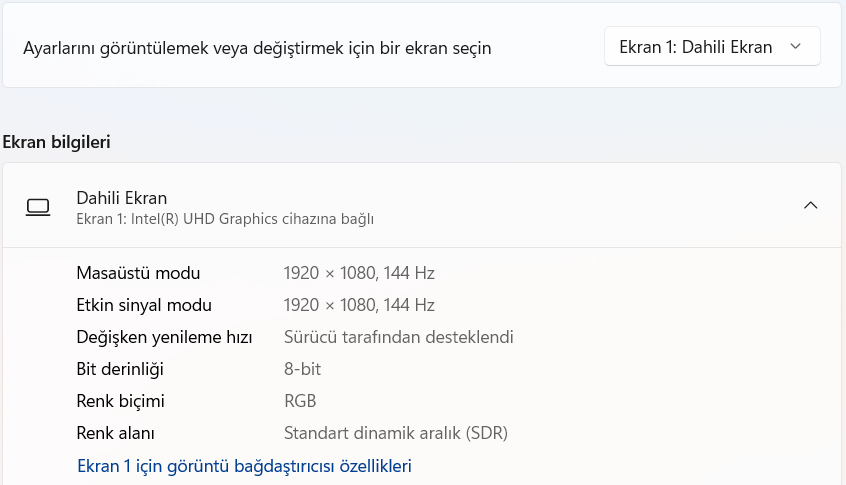Click the 'Değişken yenileme hızı' label
The image size is (846, 485).
click(x=164, y=337)
